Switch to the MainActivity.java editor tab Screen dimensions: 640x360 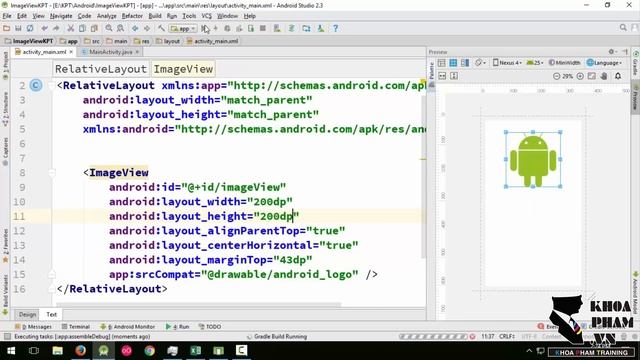click(x=110, y=52)
